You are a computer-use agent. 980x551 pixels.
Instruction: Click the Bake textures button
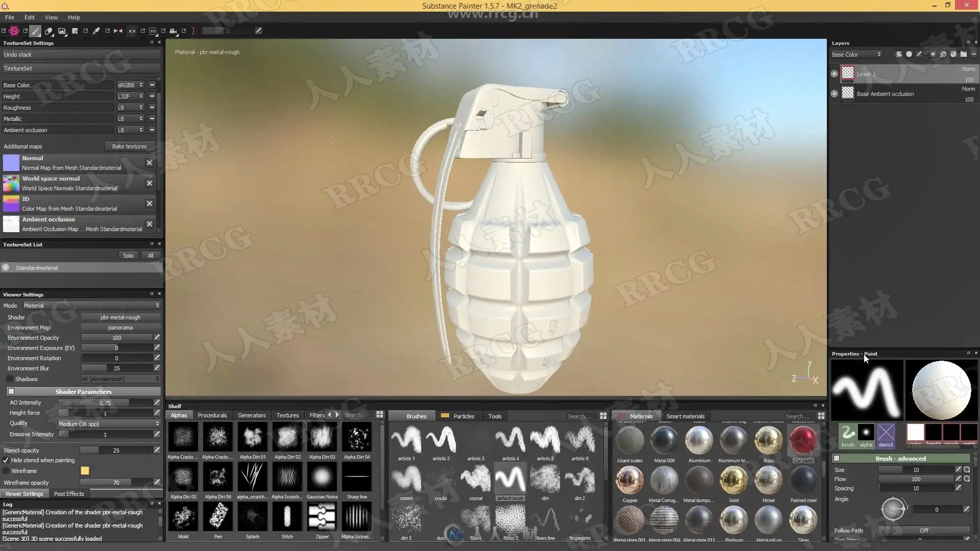coord(129,146)
